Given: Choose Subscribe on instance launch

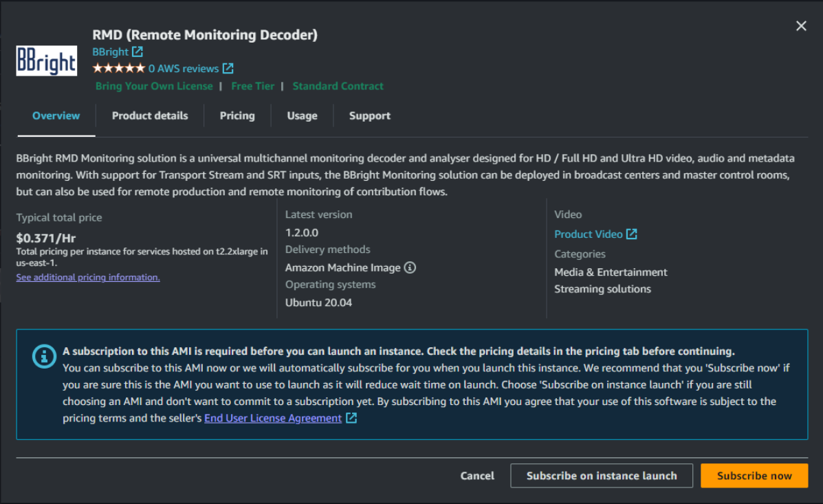Looking at the screenshot, I should click(x=602, y=476).
